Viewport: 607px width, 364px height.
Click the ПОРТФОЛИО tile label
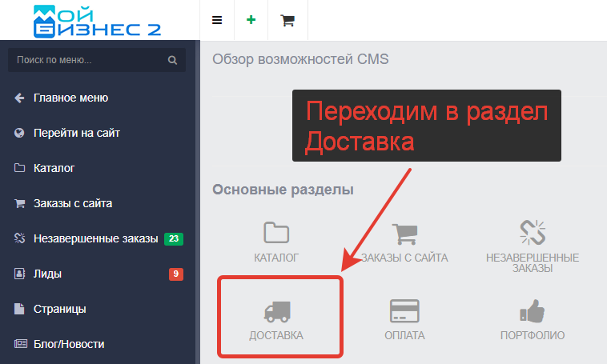tap(533, 335)
